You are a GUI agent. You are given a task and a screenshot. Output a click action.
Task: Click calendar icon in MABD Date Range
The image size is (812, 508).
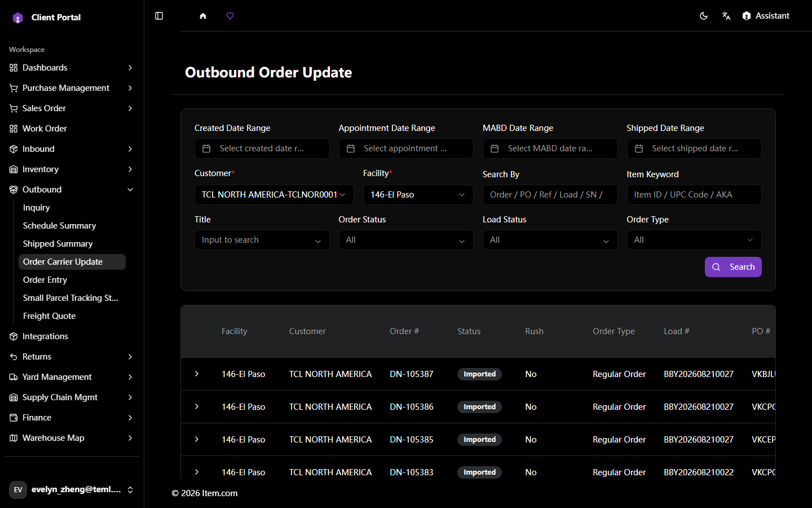point(495,148)
